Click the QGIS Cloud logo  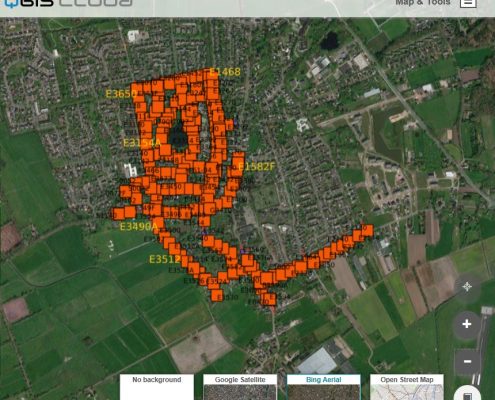(68, 3)
